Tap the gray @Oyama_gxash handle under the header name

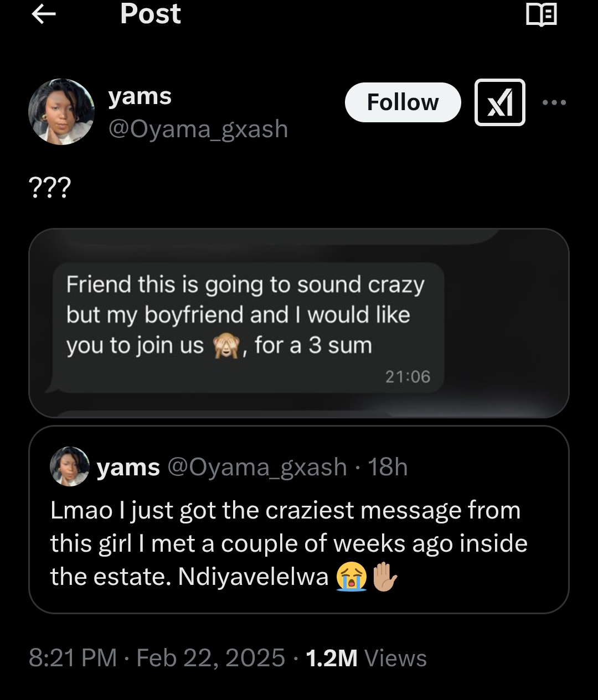(x=198, y=129)
